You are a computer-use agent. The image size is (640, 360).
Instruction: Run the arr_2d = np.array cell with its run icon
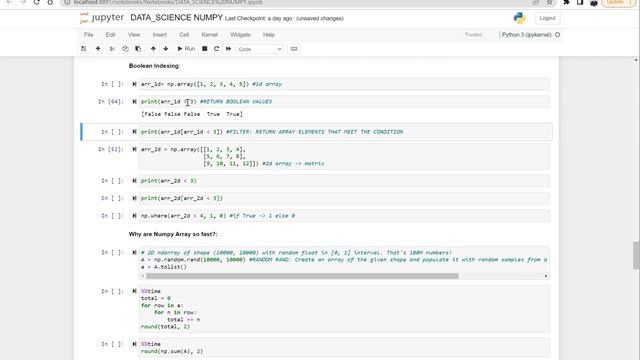(x=134, y=149)
